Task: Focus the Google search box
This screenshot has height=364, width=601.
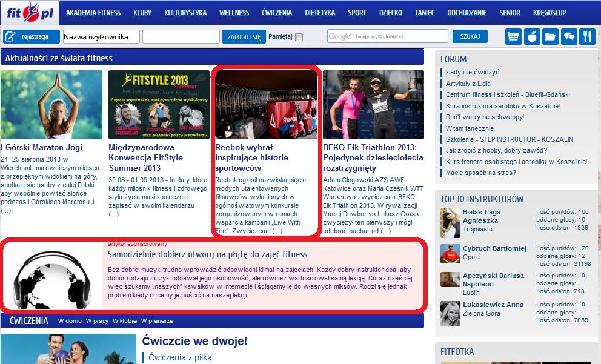Action: (388, 36)
